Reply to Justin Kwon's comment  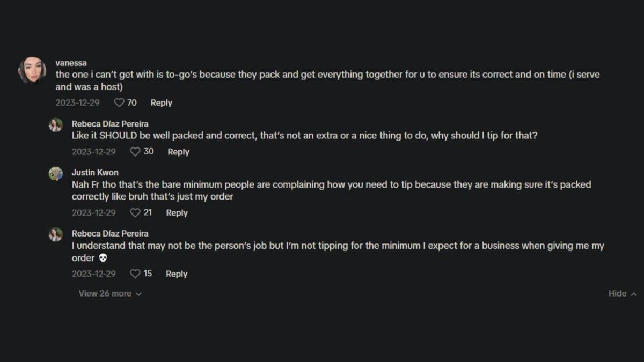pyautogui.click(x=177, y=213)
